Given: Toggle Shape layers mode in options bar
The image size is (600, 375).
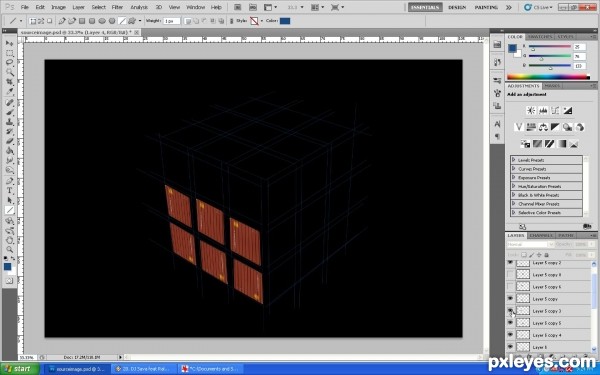Looking at the screenshot, I should coord(33,21).
